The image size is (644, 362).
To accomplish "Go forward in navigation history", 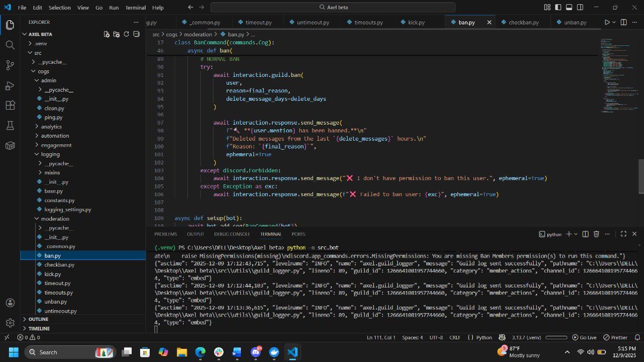I will [x=202, y=7].
